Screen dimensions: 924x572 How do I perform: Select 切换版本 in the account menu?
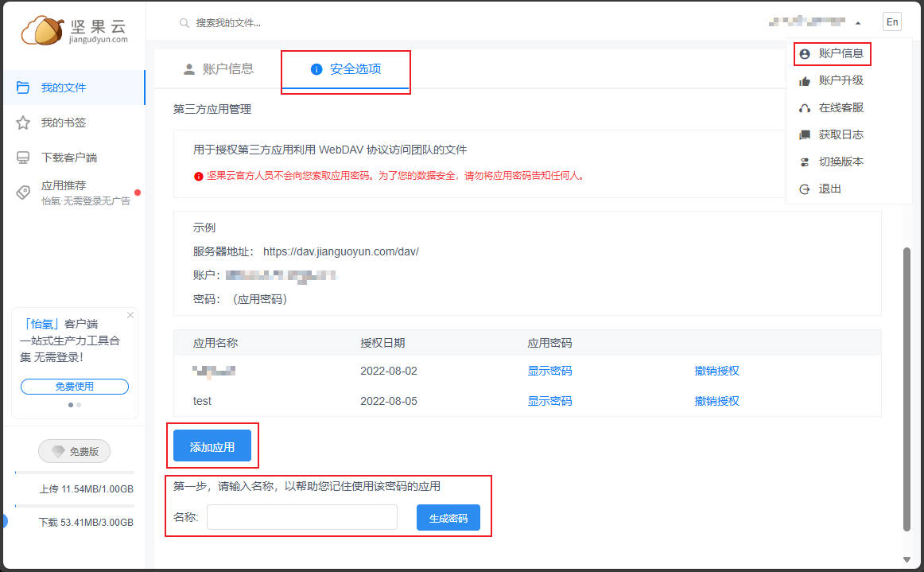[x=841, y=161]
